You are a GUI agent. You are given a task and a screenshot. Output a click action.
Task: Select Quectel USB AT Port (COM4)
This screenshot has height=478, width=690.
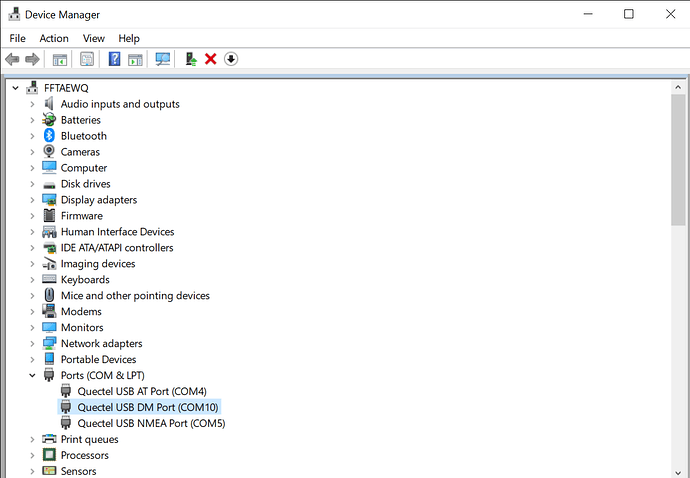click(x=141, y=392)
